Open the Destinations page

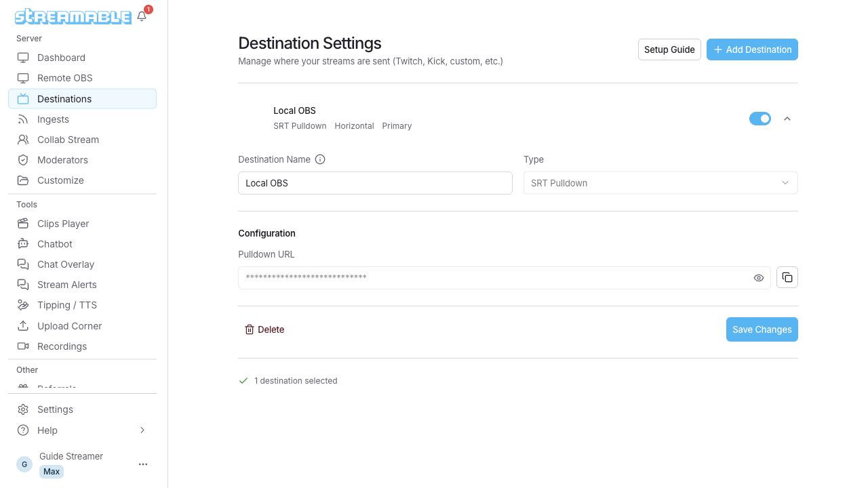[82, 99]
